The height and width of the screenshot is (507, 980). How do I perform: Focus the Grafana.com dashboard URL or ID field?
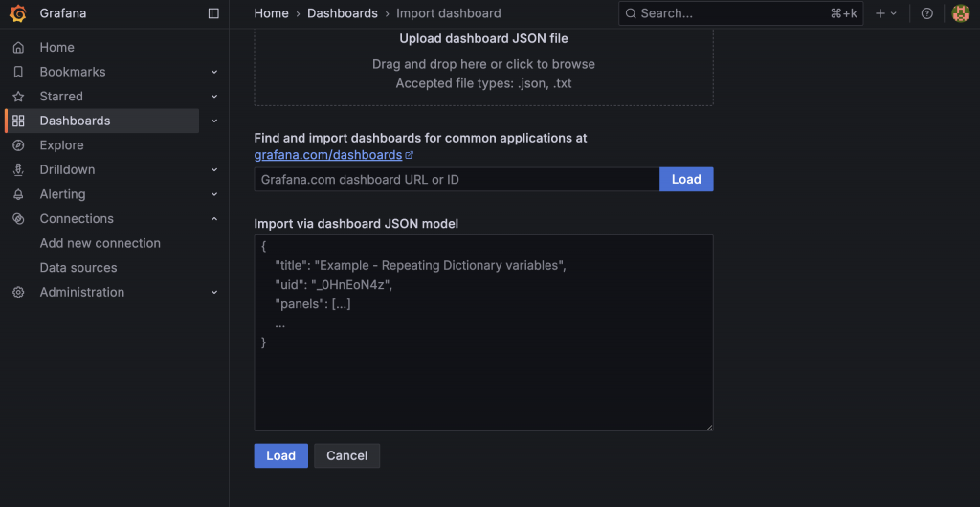[x=457, y=179]
